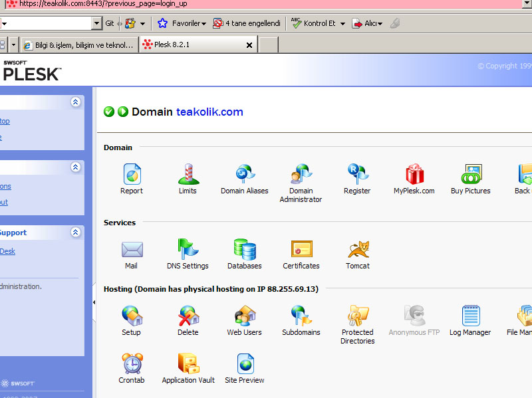Click the 4 tane engellendi popup blocker
Screen dimensions: 532x398
(x=247, y=23)
